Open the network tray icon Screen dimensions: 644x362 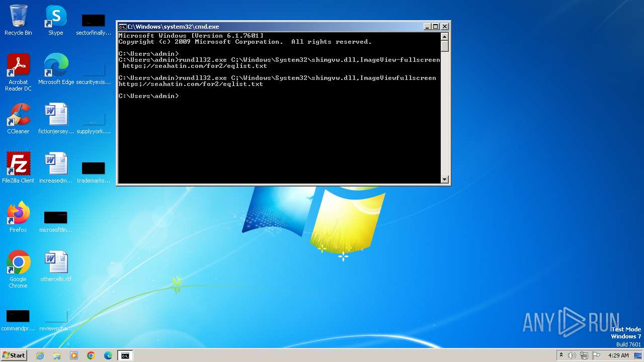584,355
